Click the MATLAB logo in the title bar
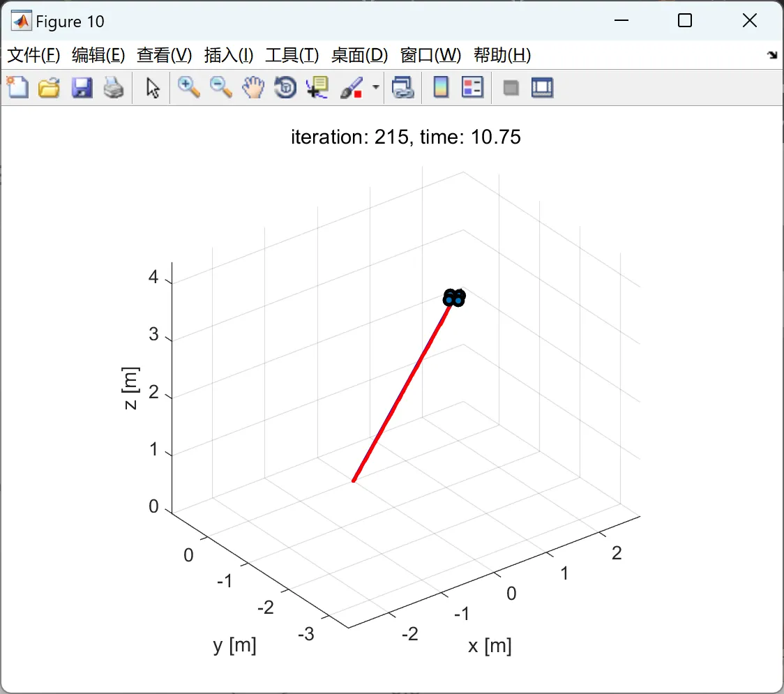The image size is (784, 694). 22,20
